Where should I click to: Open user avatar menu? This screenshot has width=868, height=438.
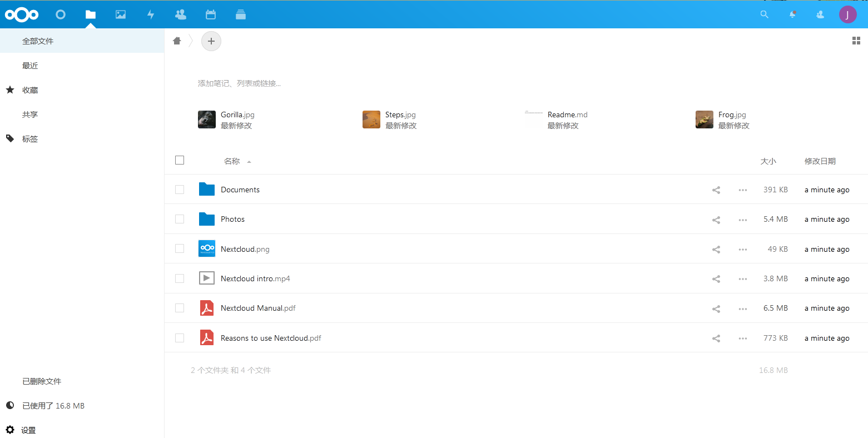[847, 15]
